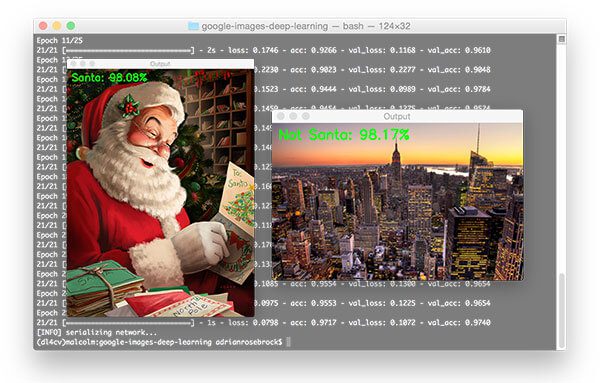Image resolution: width=600 pixels, height=383 pixels.
Task: Focus the Output title bar above skyline image
Action: click(397, 116)
